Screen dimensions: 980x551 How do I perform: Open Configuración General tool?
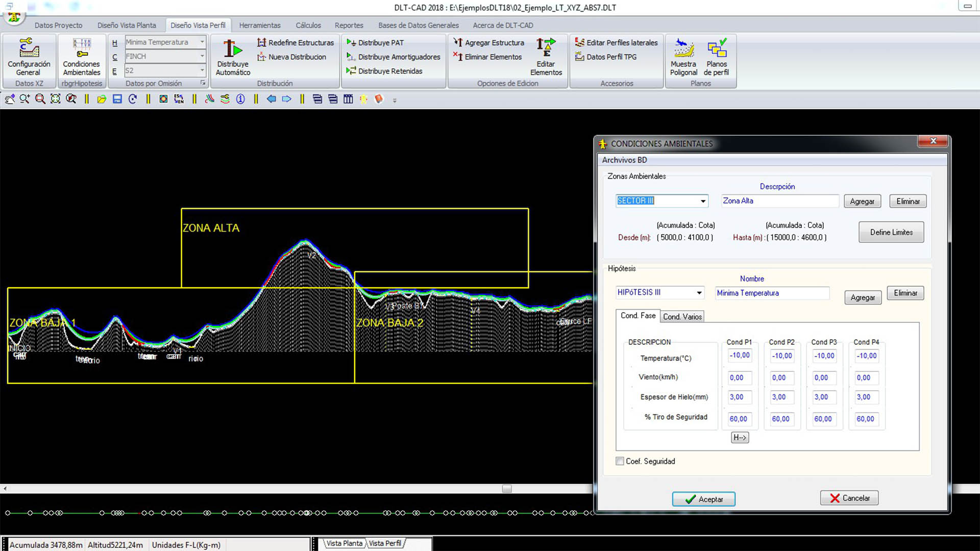tap(29, 57)
